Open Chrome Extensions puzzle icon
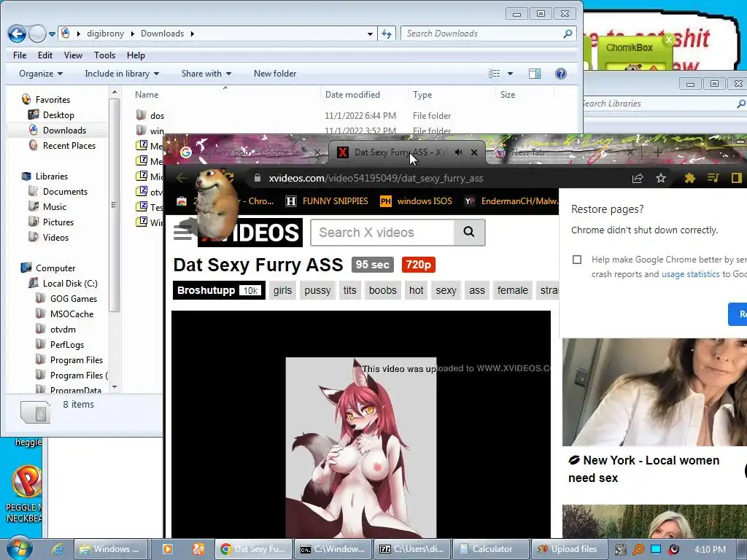The height and width of the screenshot is (560, 747). 689,178
